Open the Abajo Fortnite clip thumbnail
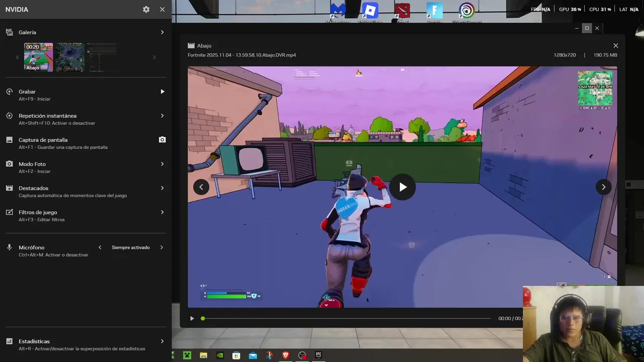The width and height of the screenshot is (644, 362). [x=39, y=57]
